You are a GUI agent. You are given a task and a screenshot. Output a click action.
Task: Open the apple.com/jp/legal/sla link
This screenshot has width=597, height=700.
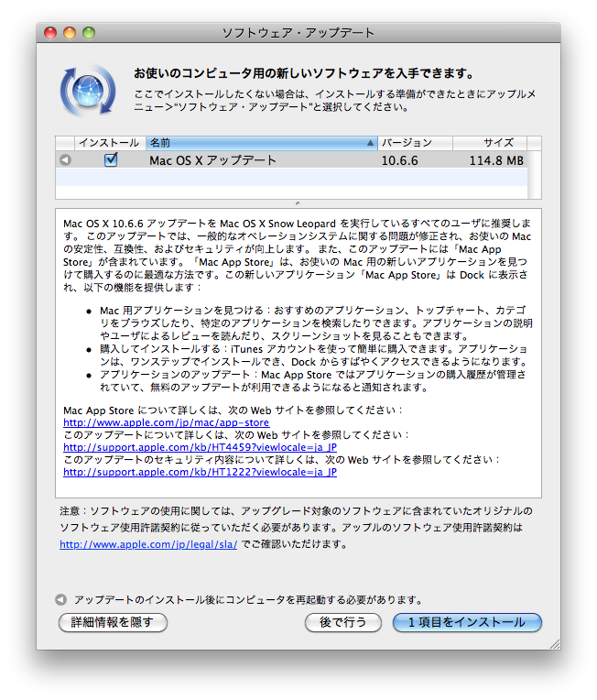(148, 544)
